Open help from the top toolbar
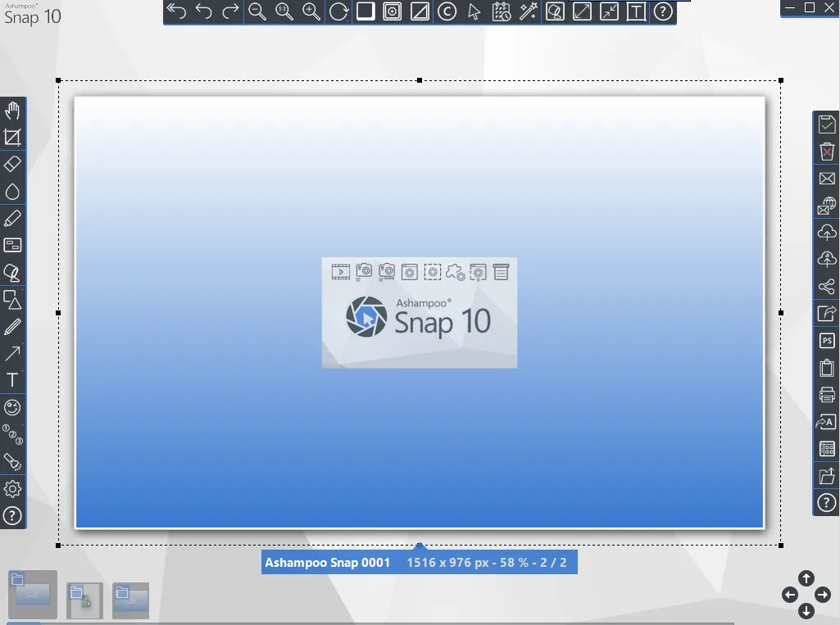The image size is (840, 625). click(x=663, y=11)
